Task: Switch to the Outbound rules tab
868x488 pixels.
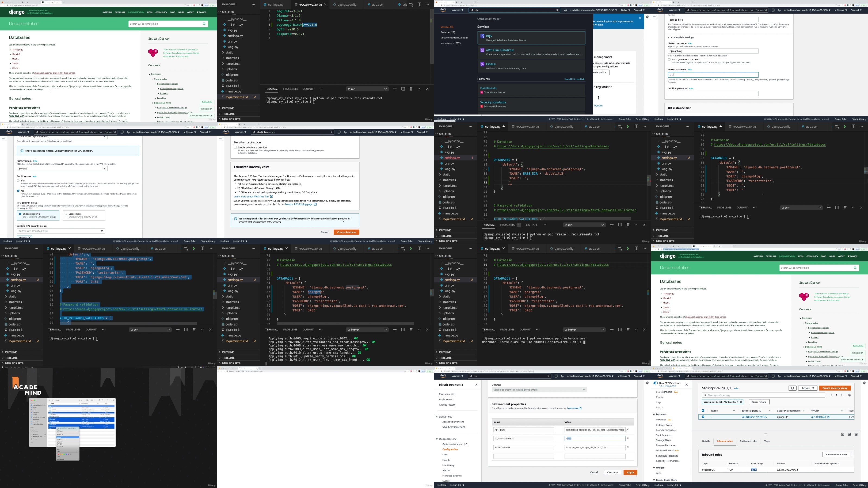Action: (x=748, y=441)
